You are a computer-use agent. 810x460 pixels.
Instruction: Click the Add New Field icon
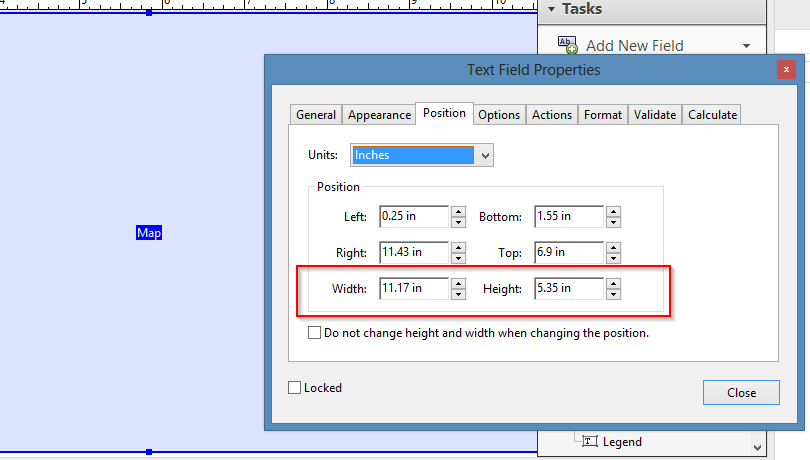pyautogui.click(x=567, y=45)
